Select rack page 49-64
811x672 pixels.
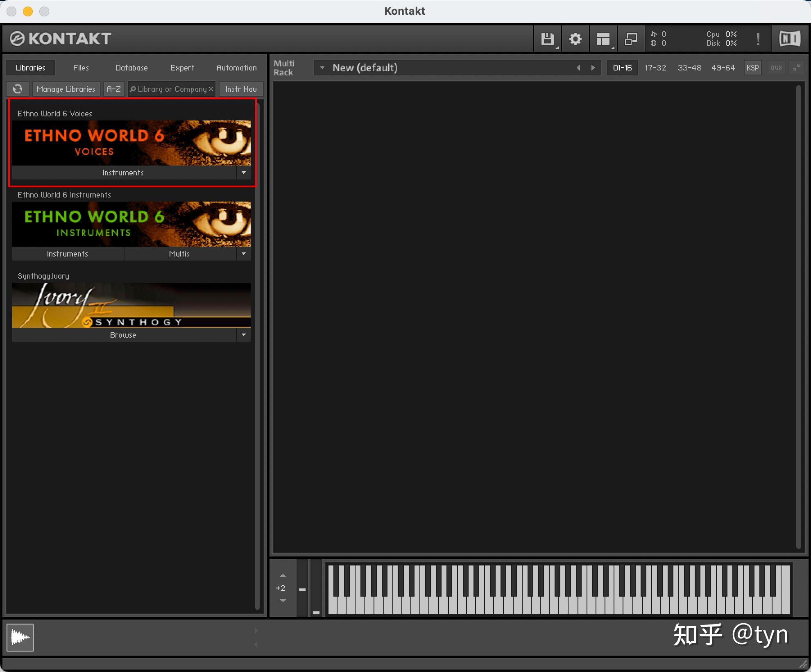coord(723,68)
